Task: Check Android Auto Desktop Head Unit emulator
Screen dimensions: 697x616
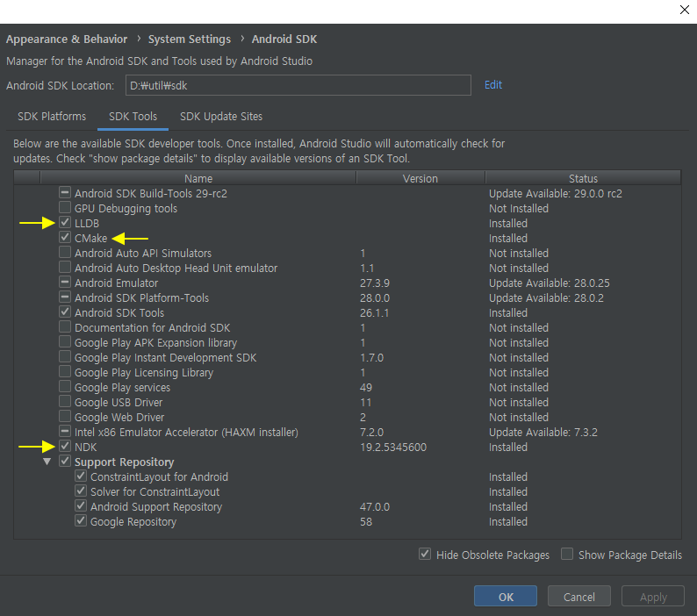Action: click(65, 267)
